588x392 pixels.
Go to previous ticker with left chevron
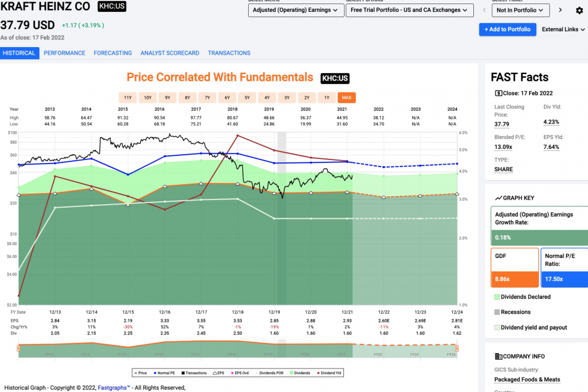(484, 10)
